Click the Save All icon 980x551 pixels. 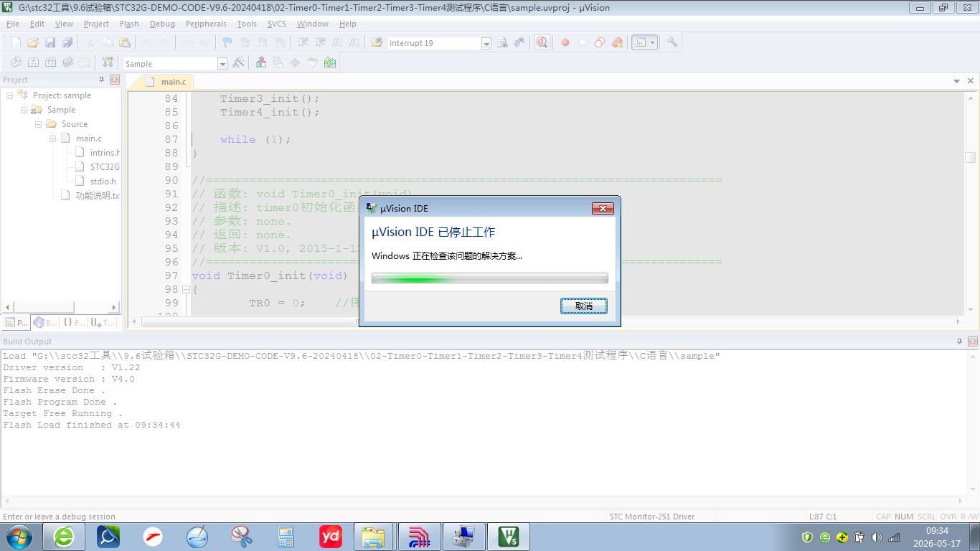point(67,43)
